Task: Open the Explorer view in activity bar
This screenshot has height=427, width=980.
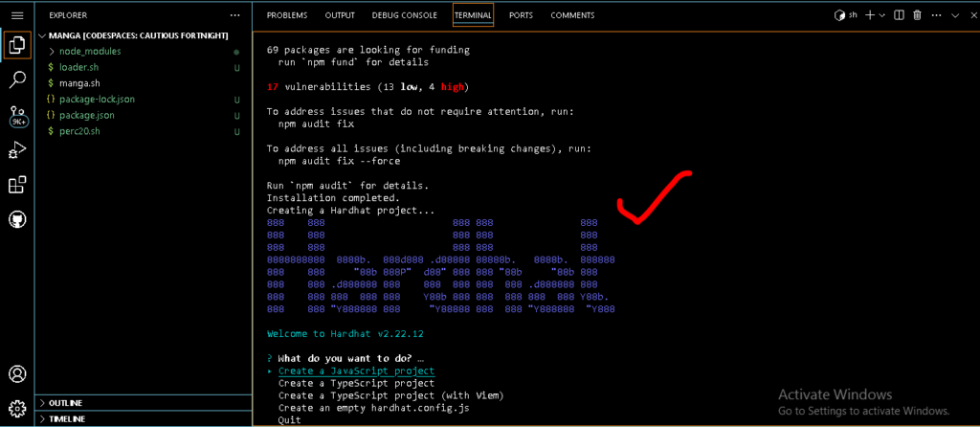Action: coord(17,46)
